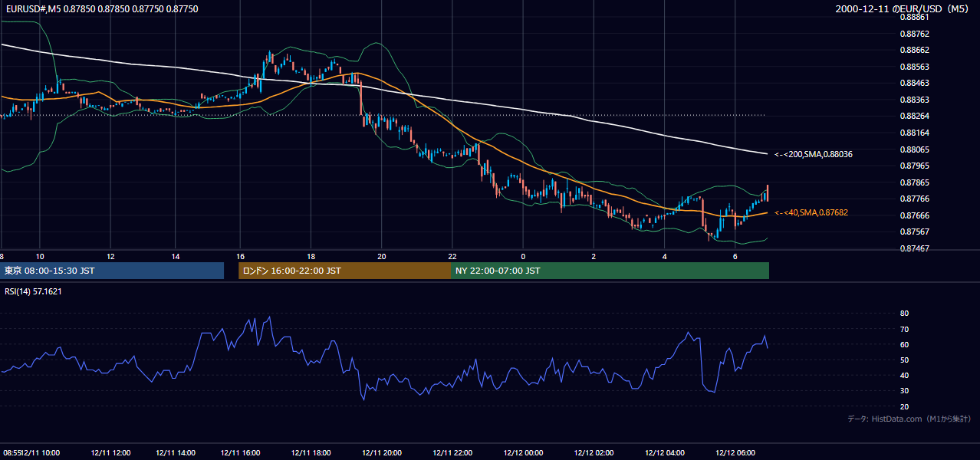Click price level 0.88463
The height and width of the screenshot is (460, 980).
pyautogui.click(x=914, y=83)
